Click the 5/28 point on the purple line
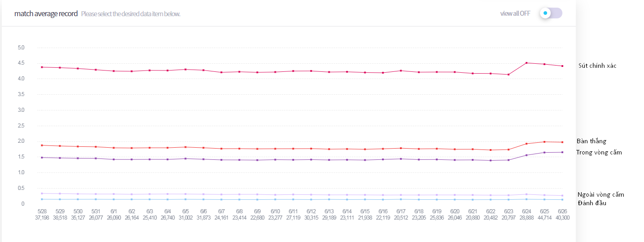644x242 pixels. point(42,158)
